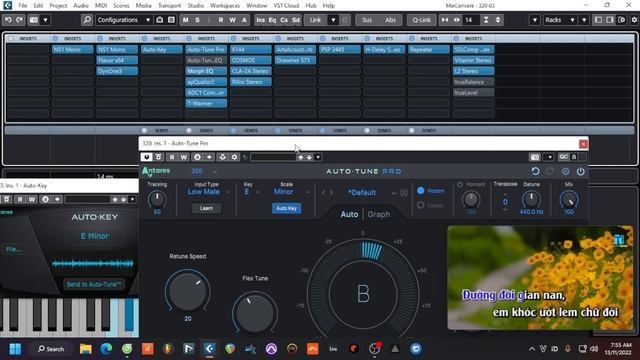Open the Configurations dropdown
The image size is (640, 360).
tap(124, 20)
